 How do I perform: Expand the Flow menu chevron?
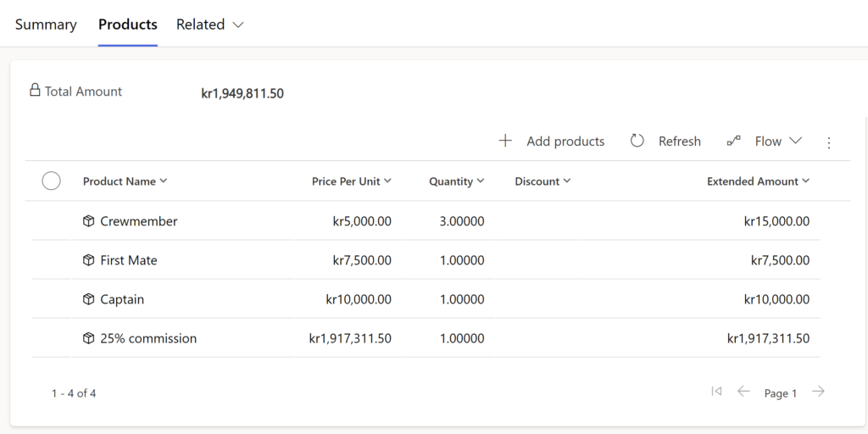795,141
